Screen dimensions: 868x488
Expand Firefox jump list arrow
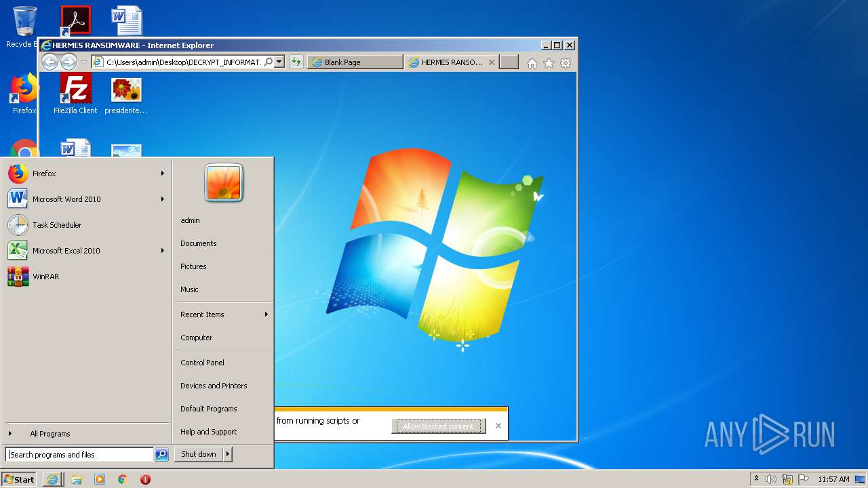click(163, 174)
